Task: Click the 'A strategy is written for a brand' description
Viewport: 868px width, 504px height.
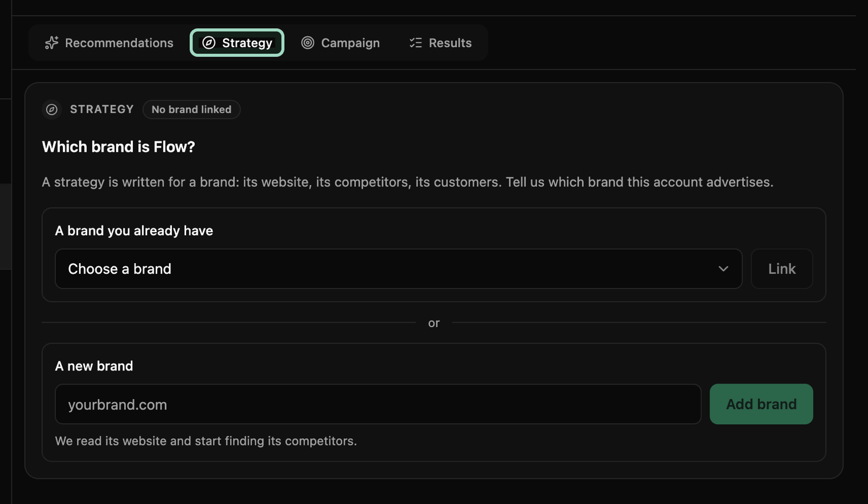Action: point(407,182)
